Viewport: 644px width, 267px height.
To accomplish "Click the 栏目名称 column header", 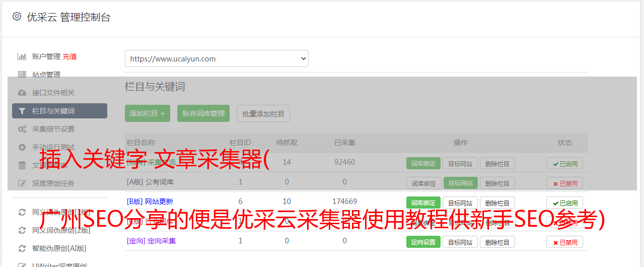I will pos(141,143).
